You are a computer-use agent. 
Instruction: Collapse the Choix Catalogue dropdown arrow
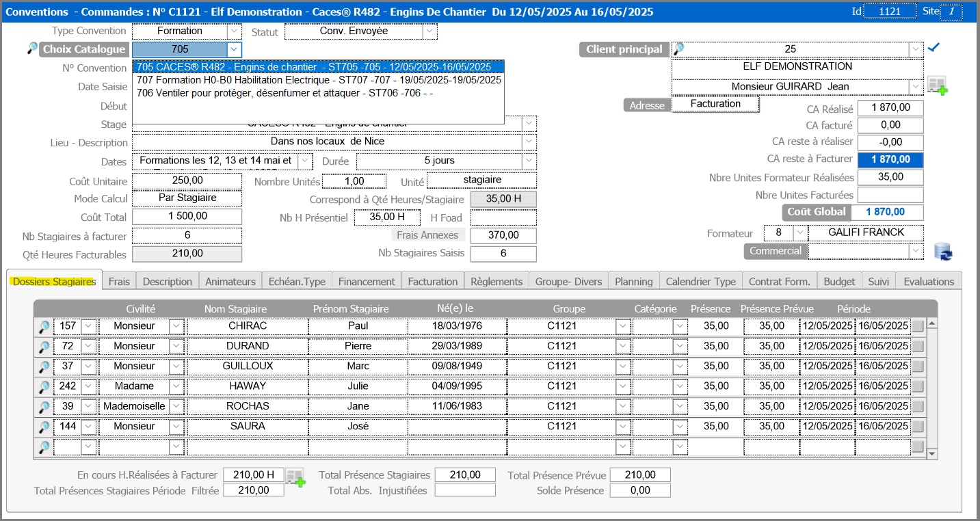click(x=234, y=49)
